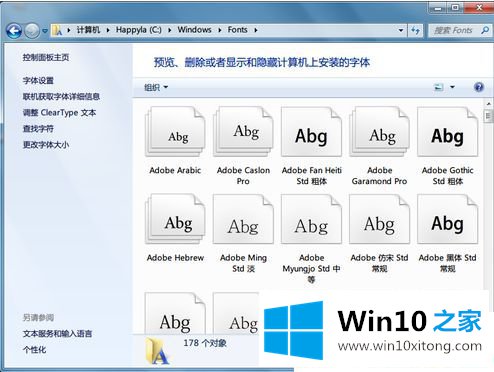Click the Fonts folder icon in address bar

point(57,30)
